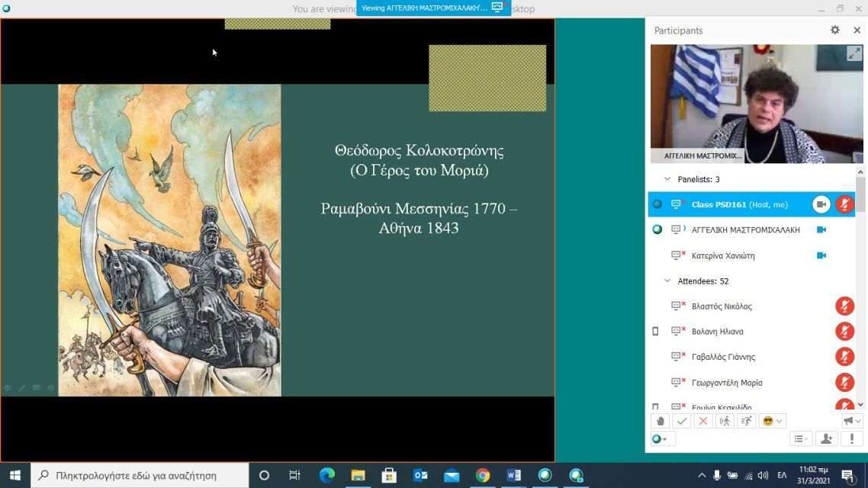Select attendee name Γαβαλλάς Γιάννης

pos(724,357)
